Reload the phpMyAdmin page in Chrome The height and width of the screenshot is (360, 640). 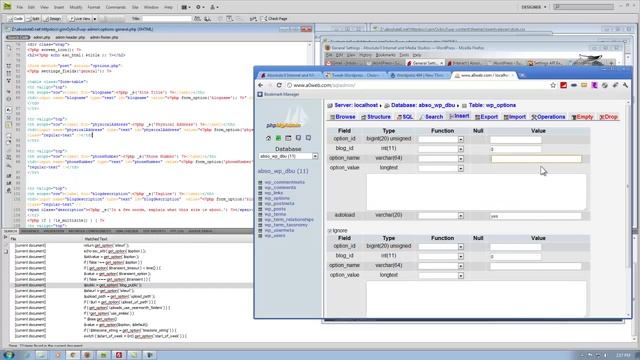pyautogui.click(x=279, y=85)
